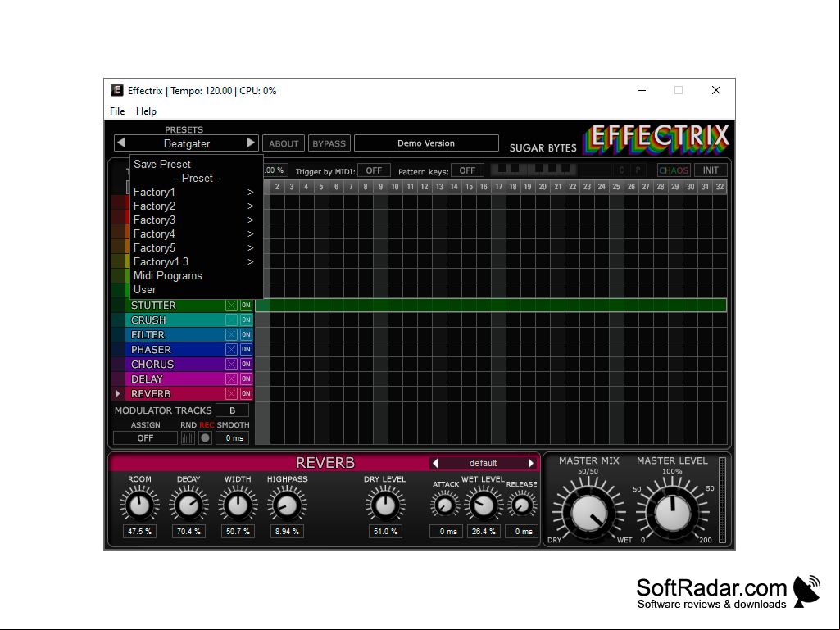Screen dimensions: 840x630
Task: Toggle CRUSH track ON button
Action: coord(246,320)
